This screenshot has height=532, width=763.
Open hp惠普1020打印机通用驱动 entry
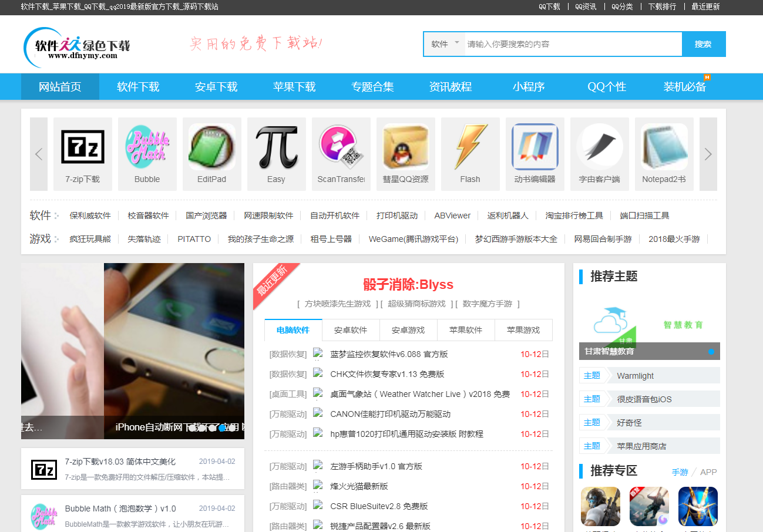[x=407, y=434]
